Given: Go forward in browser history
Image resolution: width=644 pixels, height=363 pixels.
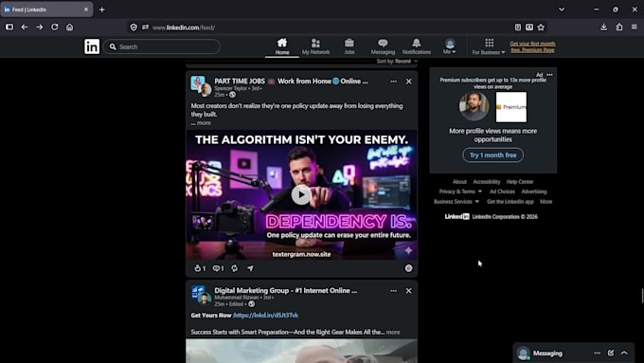Looking at the screenshot, I should (40, 27).
